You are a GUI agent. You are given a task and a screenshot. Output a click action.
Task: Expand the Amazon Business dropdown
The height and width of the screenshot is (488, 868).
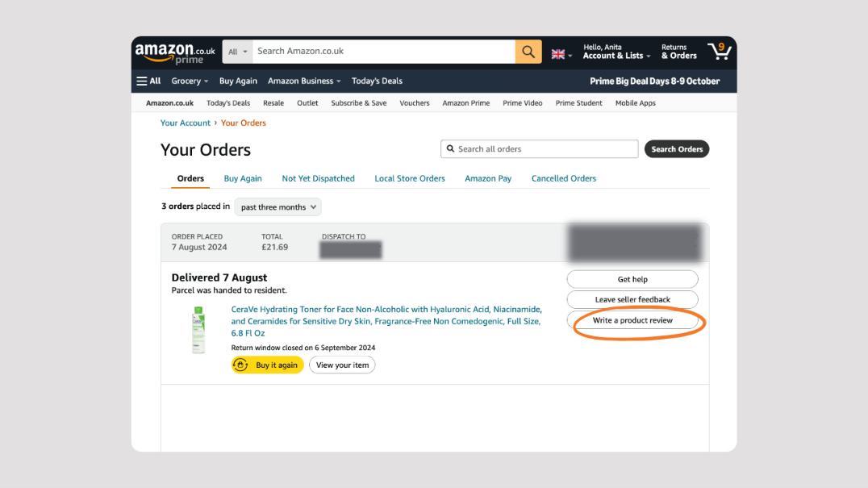point(304,81)
